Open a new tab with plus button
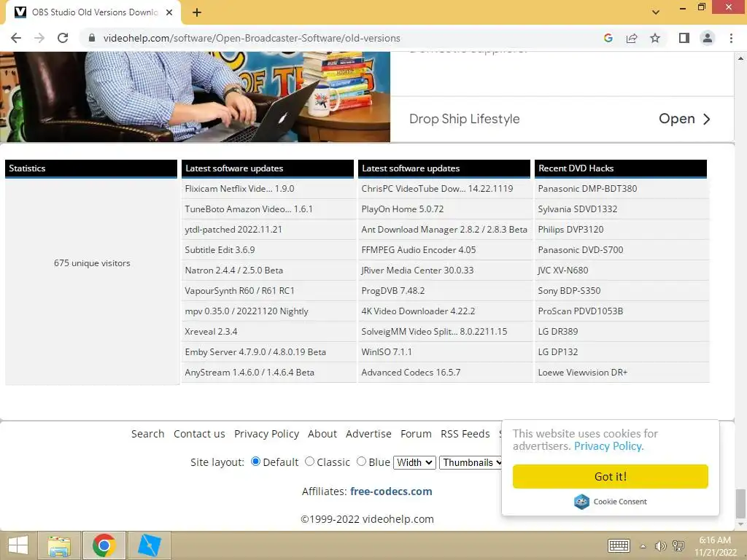Viewport: 747px width, 560px height. pyautogui.click(x=197, y=12)
